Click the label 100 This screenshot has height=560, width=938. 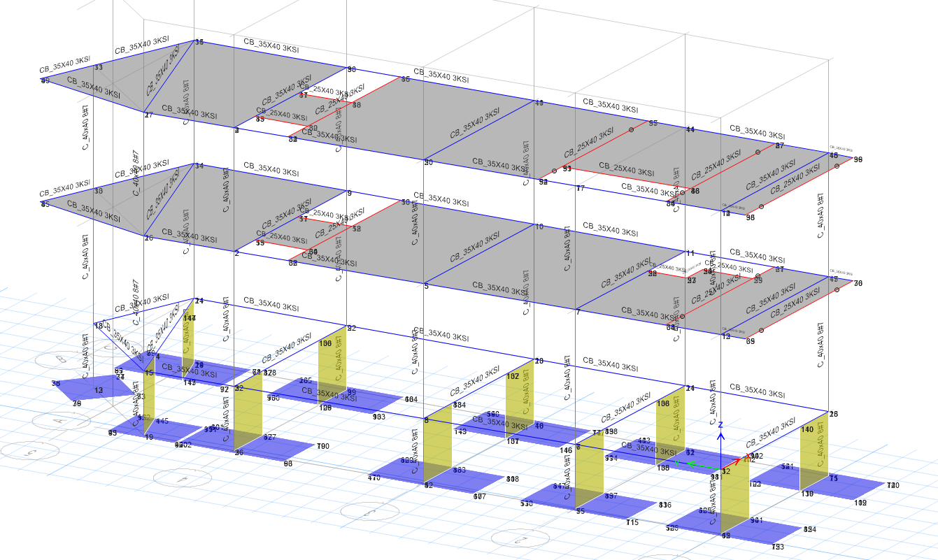coord(325,344)
